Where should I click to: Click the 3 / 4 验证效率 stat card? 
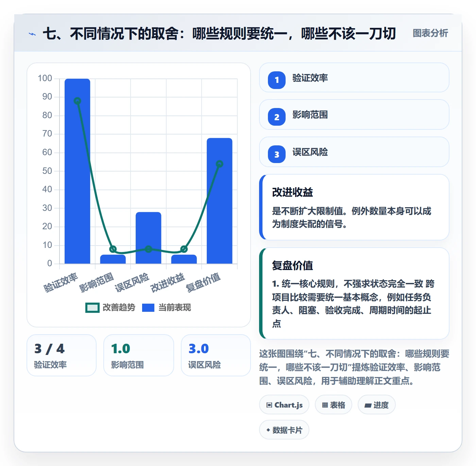(x=62, y=355)
